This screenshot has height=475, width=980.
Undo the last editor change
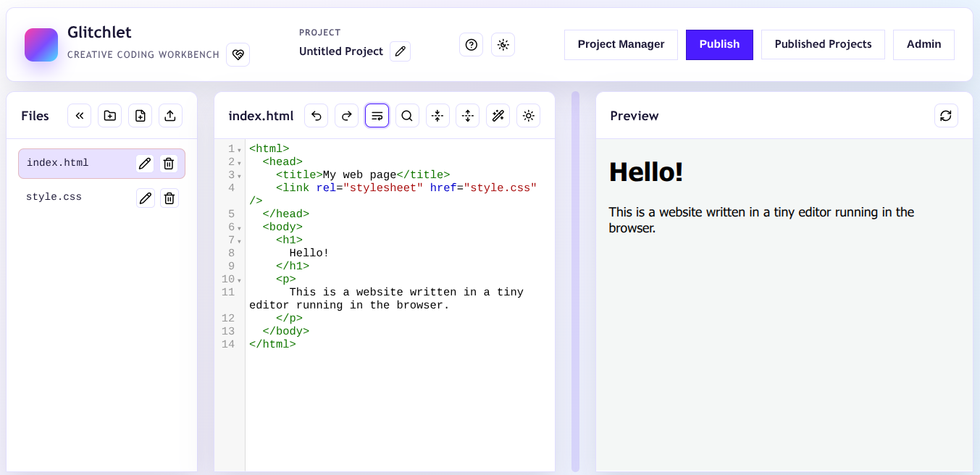point(317,116)
